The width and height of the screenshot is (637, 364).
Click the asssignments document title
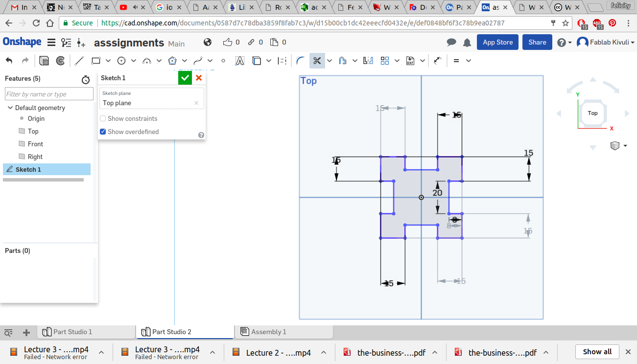click(x=129, y=43)
